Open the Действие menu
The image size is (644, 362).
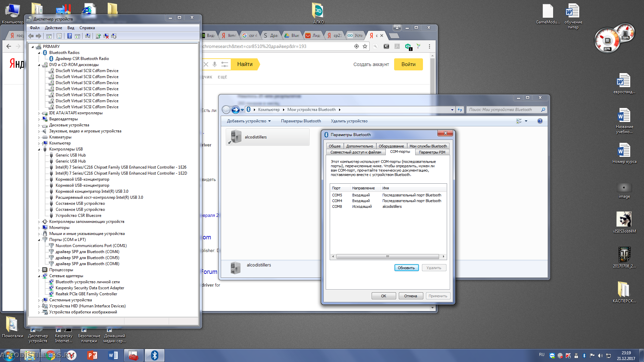pos(53,28)
